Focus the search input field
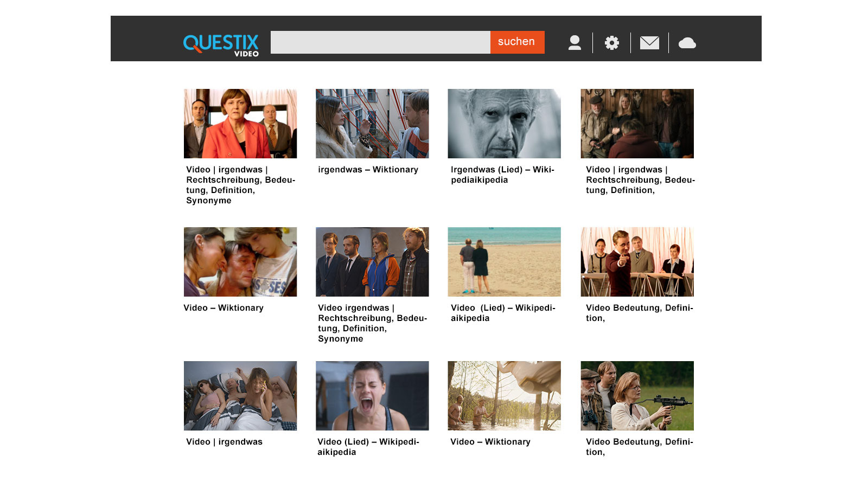 point(380,42)
